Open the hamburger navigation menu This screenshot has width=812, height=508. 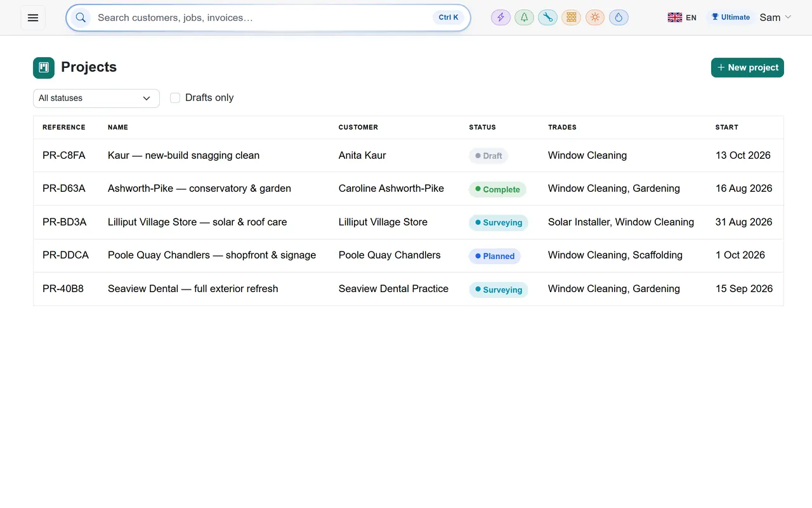coord(33,18)
